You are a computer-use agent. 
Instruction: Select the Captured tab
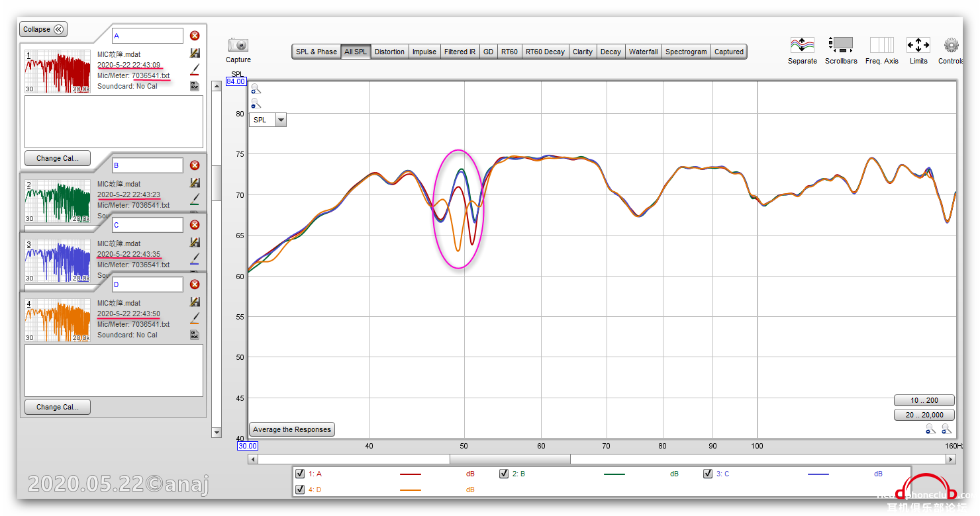[729, 52]
